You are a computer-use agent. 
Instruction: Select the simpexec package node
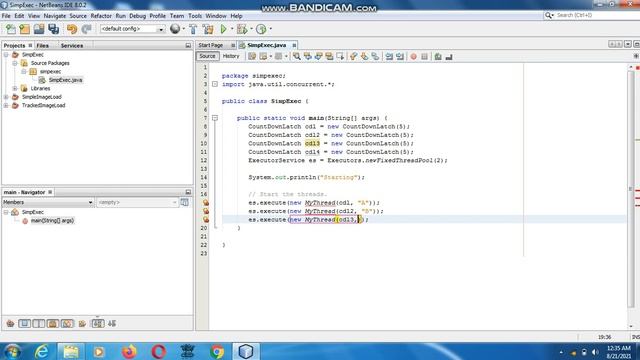click(50, 71)
